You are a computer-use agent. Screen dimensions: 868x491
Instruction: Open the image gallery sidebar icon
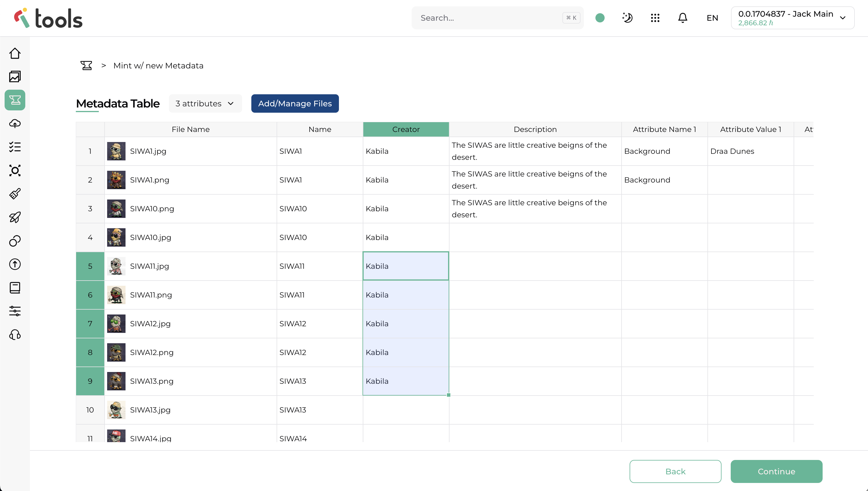tap(15, 76)
